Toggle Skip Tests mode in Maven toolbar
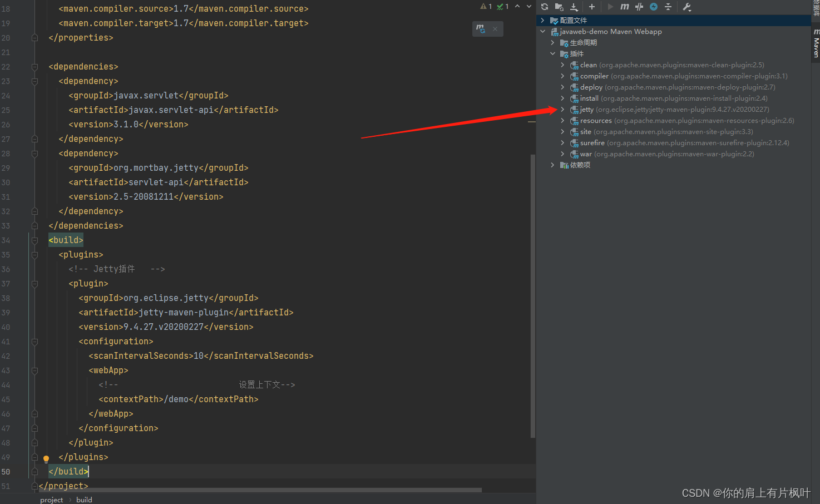The width and height of the screenshot is (820, 504). [x=639, y=7]
